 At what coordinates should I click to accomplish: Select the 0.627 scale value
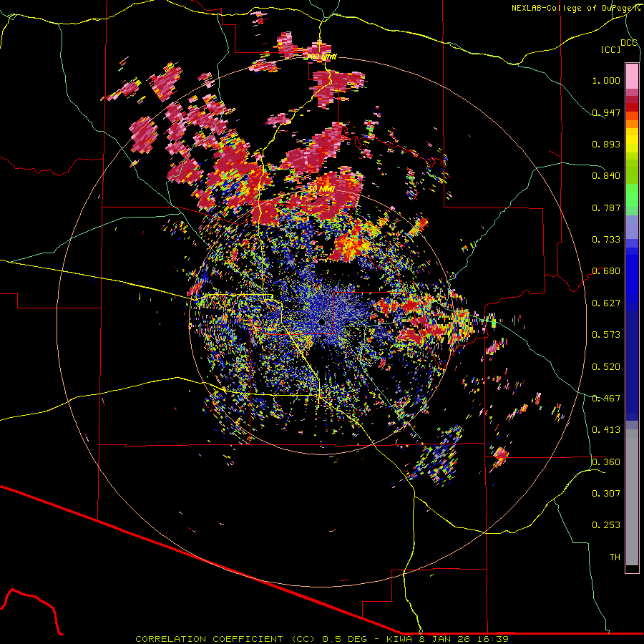606,303
